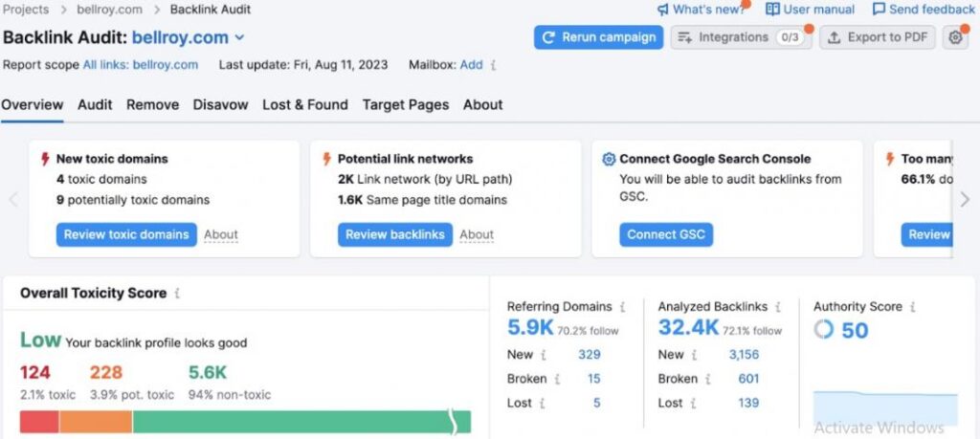
Task: Click info icon beside Analyzed Backlinks New
Action: click(x=694, y=355)
